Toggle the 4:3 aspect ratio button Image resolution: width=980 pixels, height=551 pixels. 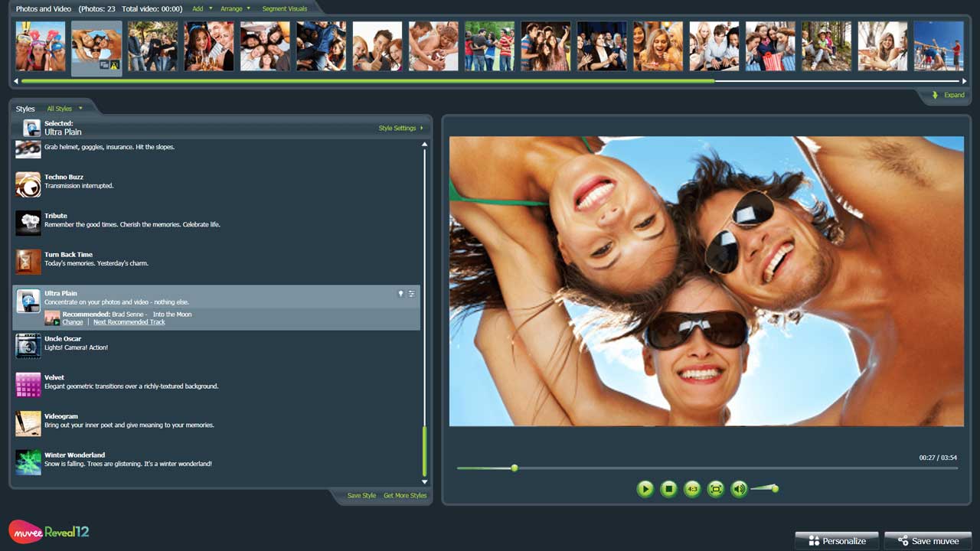click(x=692, y=488)
